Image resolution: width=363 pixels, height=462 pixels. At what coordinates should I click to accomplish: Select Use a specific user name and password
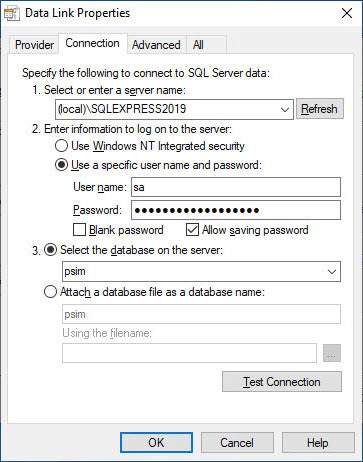61,165
